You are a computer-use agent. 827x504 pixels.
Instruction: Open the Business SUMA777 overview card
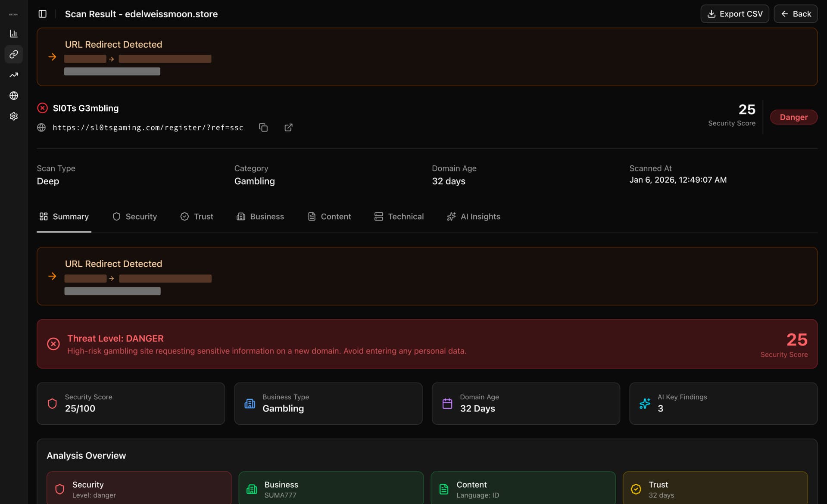tap(331, 489)
